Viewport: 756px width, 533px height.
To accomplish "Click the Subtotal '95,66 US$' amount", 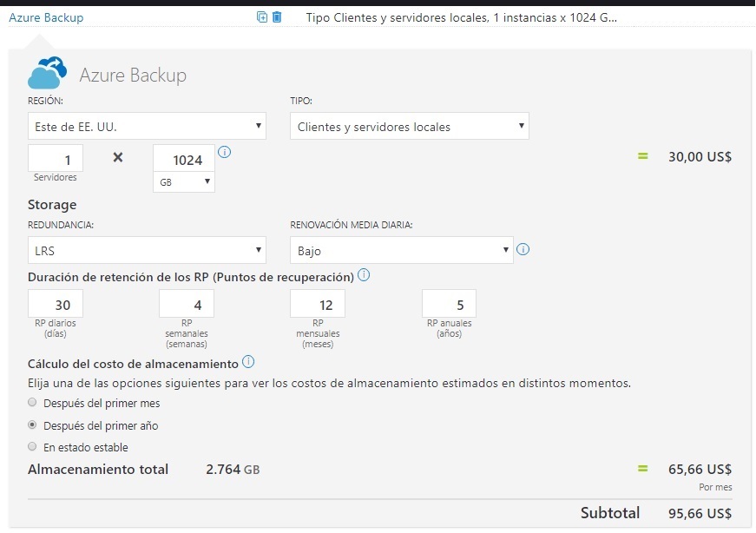I will [700, 513].
